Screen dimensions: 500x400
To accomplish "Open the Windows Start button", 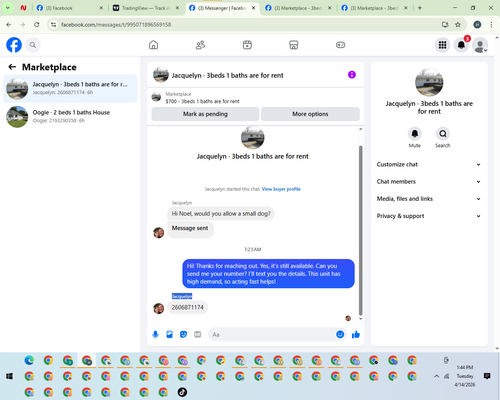I will (x=9, y=376).
